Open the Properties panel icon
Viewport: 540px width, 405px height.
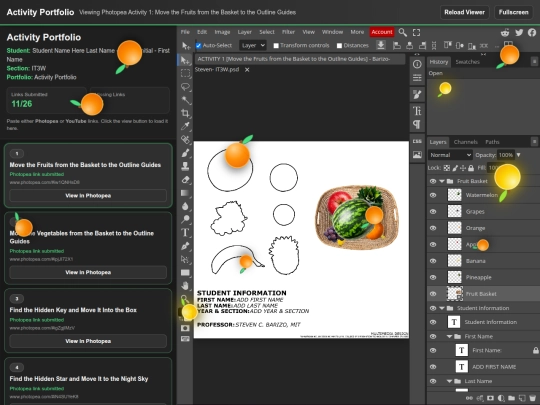[x=417, y=78]
